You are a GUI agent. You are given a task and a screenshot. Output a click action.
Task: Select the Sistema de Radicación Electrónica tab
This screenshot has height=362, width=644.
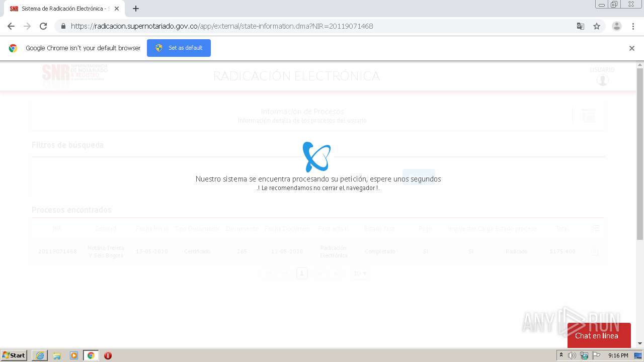pos(64,9)
